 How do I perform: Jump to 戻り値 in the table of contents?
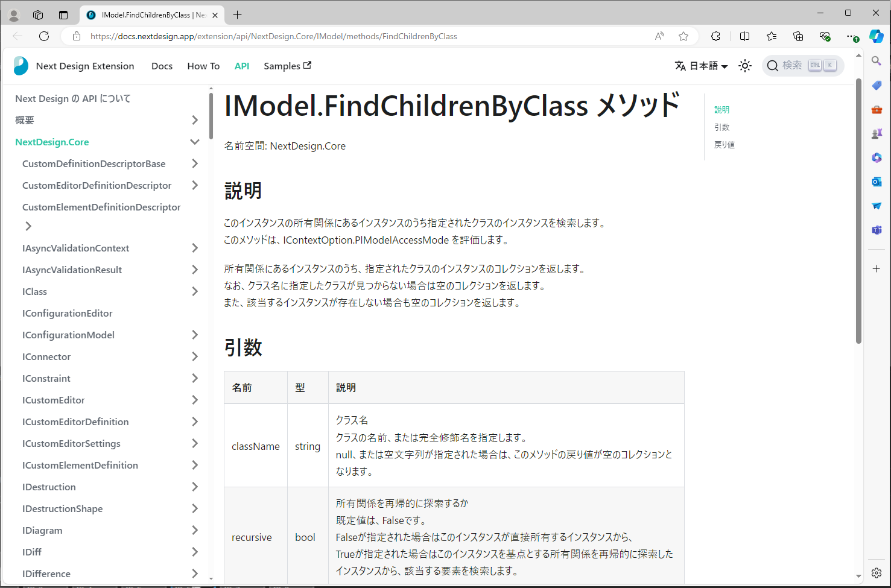coord(725,145)
